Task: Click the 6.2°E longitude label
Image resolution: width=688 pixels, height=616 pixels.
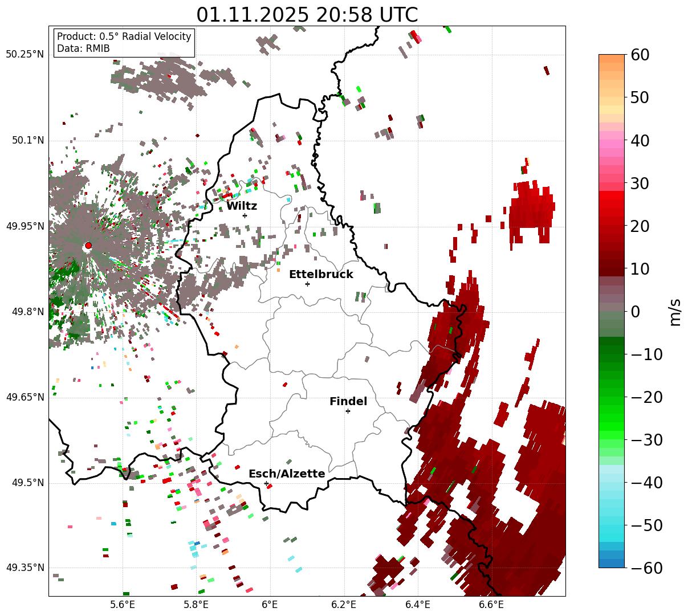Action: coord(344,605)
